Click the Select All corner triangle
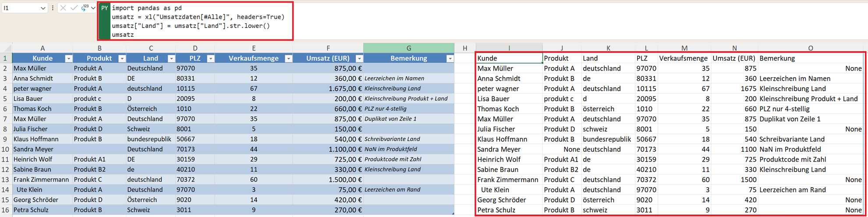 point(6,48)
